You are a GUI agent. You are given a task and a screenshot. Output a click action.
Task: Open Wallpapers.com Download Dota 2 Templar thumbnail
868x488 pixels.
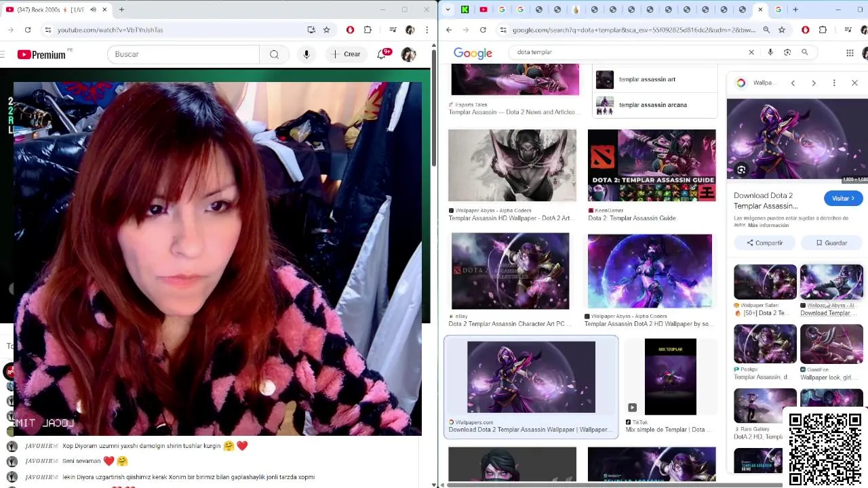click(x=531, y=377)
